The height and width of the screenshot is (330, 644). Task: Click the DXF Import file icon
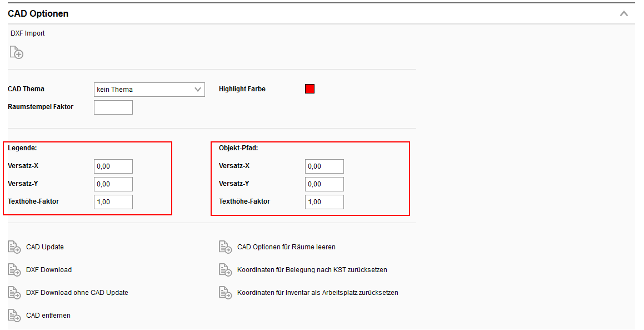16,52
